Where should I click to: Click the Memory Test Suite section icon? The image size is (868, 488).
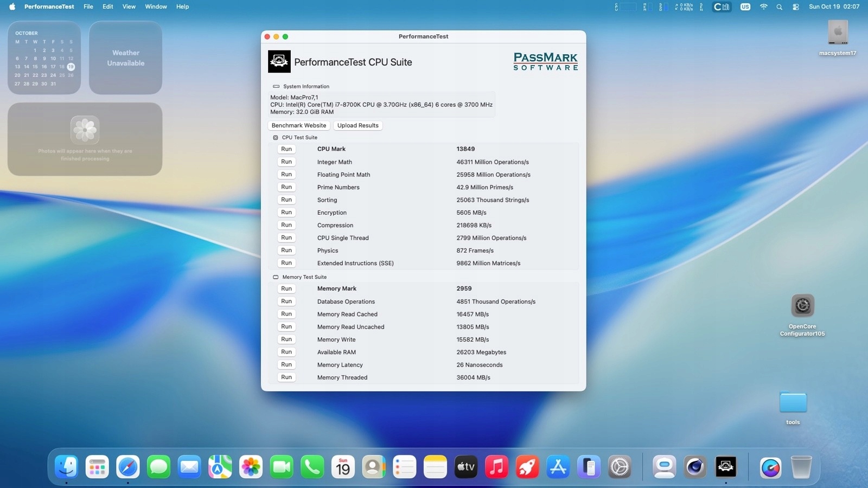276,277
